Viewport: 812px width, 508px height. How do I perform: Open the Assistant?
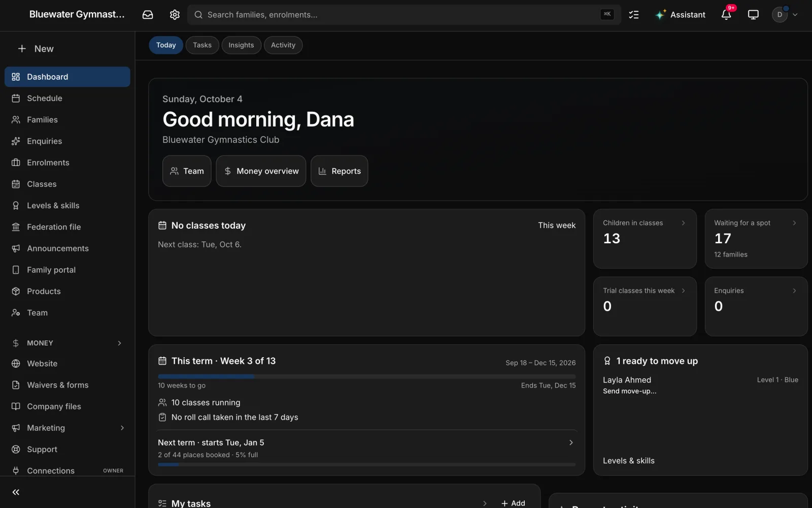pyautogui.click(x=680, y=15)
